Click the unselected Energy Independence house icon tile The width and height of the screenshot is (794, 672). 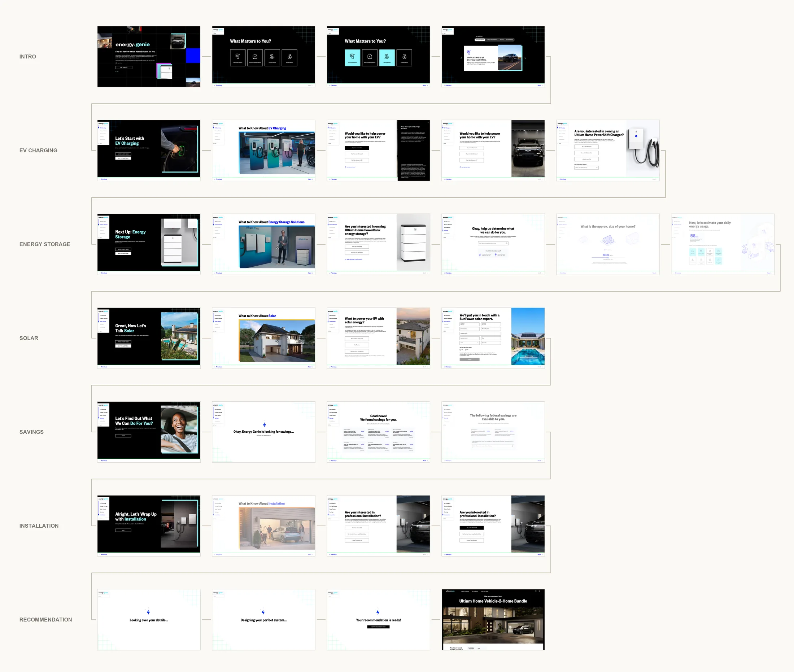coord(255,58)
